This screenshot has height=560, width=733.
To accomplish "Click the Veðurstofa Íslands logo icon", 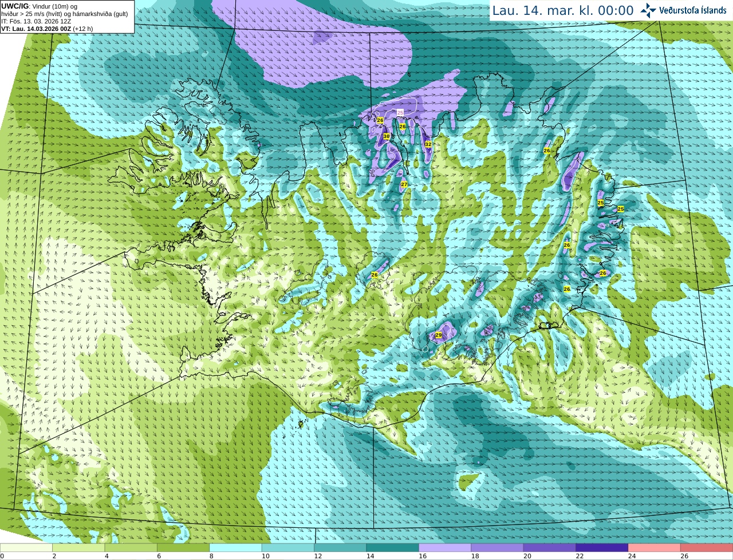I will tap(648, 10).
